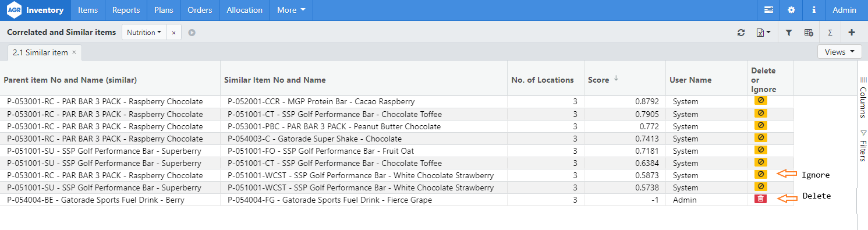Screen dimensions: 868x230
Task: Open the Excel export dropdown
Action: pyautogui.click(x=763, y=33)
